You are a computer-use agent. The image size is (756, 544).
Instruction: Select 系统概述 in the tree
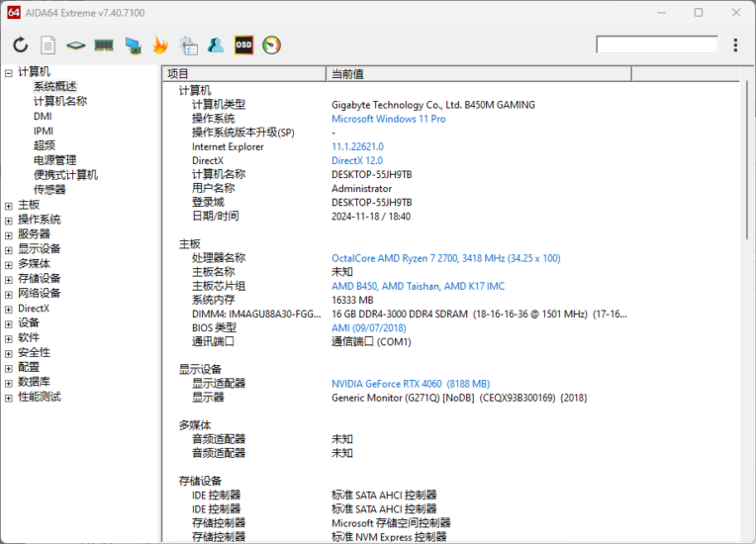pos(55,86)
